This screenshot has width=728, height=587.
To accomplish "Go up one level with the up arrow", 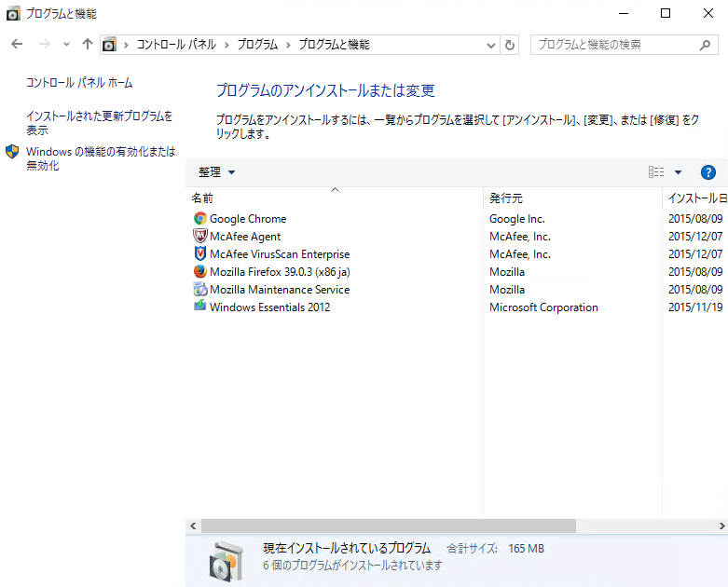I will click(x=88, y=44).
